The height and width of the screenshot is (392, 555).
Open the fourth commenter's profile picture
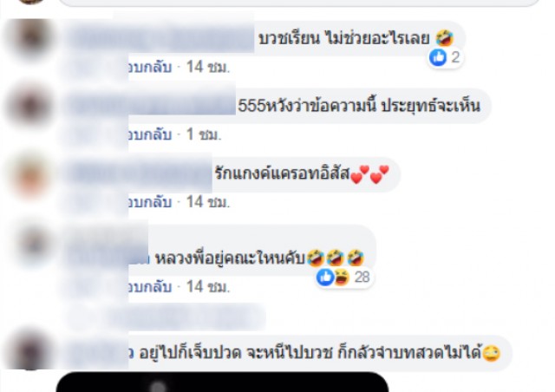pos(34,244)
